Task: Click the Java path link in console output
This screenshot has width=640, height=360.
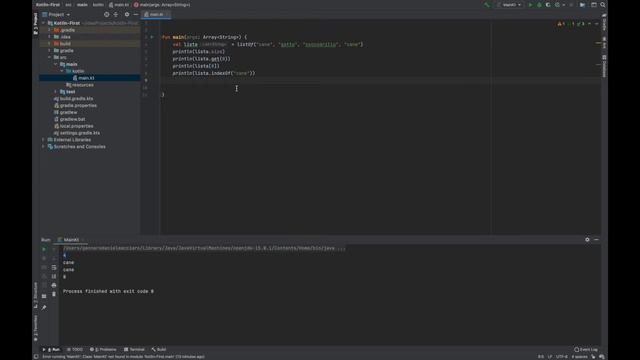Action: click(204, 248)
